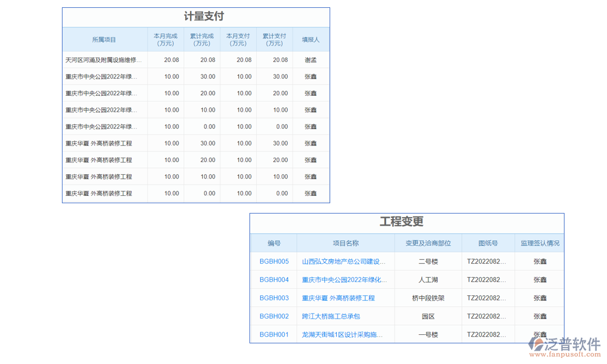Screen dimensions: 607x364
Task: Click the 累计支付(万元) column header
Action: coord(274,39)
